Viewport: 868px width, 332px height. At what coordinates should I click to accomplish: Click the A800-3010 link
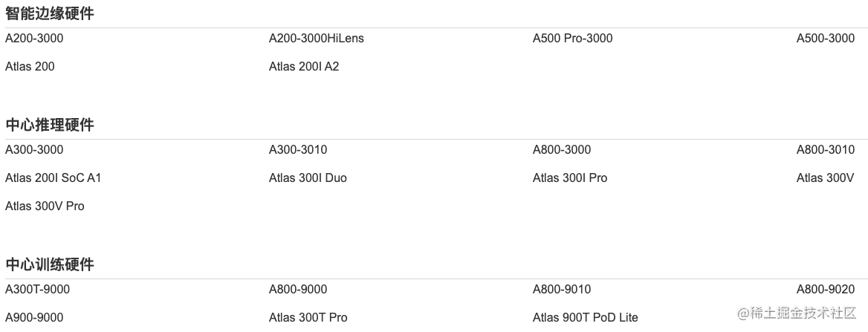[x=825, y=150]
